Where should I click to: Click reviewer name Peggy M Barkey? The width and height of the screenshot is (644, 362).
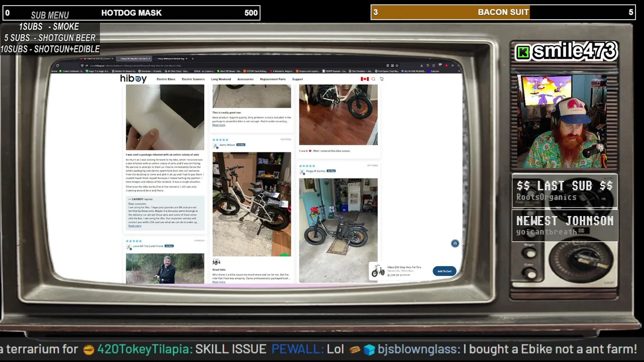[315, 171]
